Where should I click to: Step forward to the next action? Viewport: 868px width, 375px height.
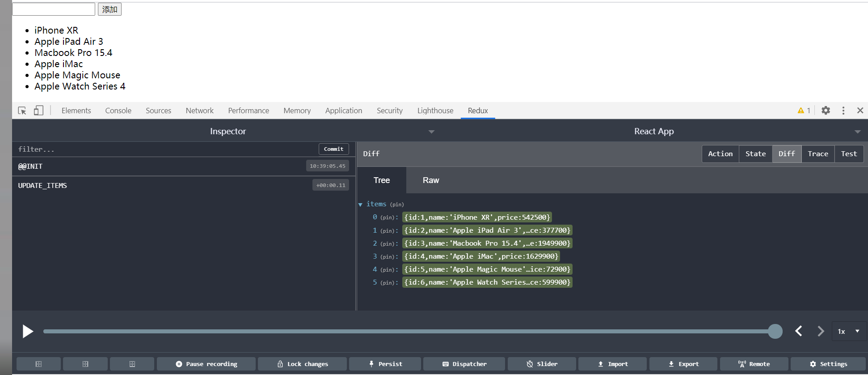point(821,331)
